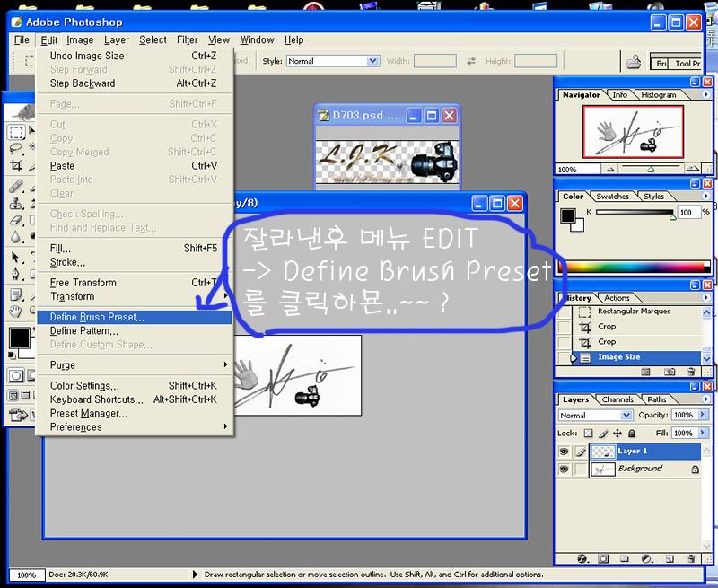
Task: Click the foreground color swatch in toolbox
Action: click(19, 338)
